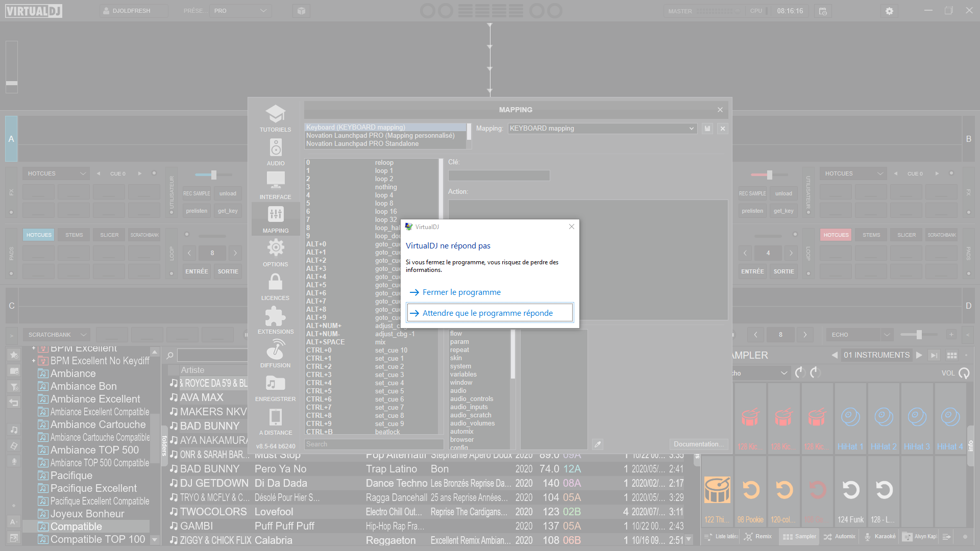Select Novation Launchpad PRO Standalone device
The width and height of the screenshot is (980, 551).
(x=385, y=144)
